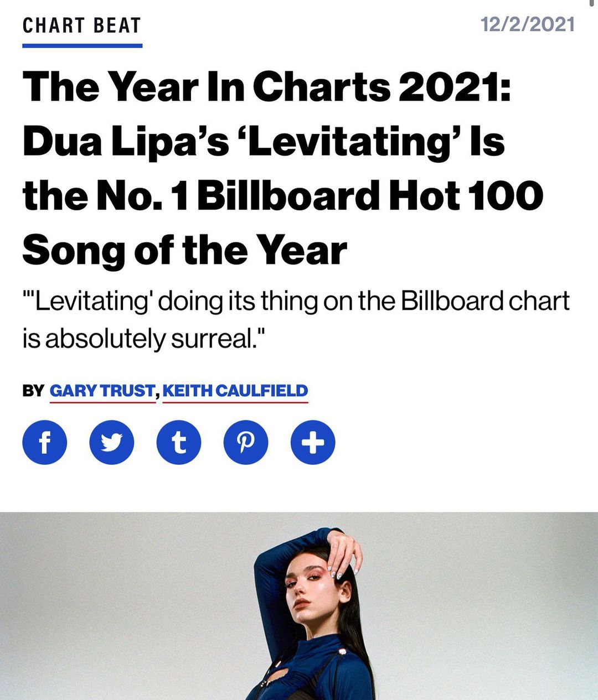Click "Song of the Year" headline text
The width and height of the screenshot is (598, 700).
[185, 250]
